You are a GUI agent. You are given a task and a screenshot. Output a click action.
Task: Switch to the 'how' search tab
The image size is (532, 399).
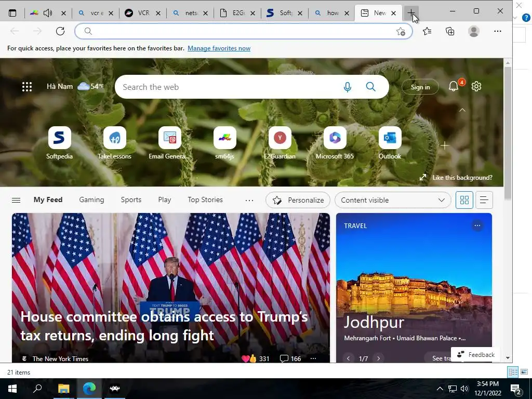[333, 13]
